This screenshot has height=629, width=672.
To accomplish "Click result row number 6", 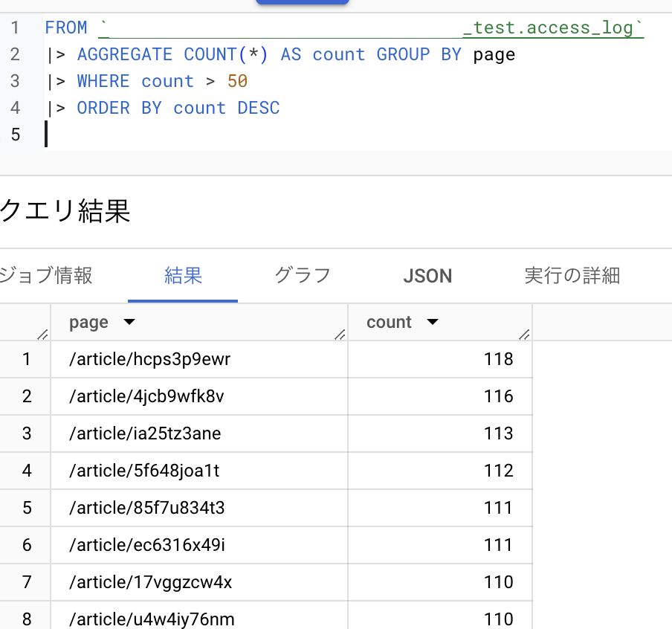I will [x=27, y=545].
